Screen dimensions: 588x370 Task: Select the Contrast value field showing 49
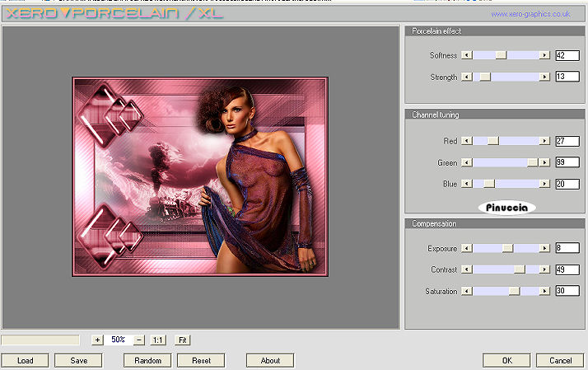click(567, 269)
